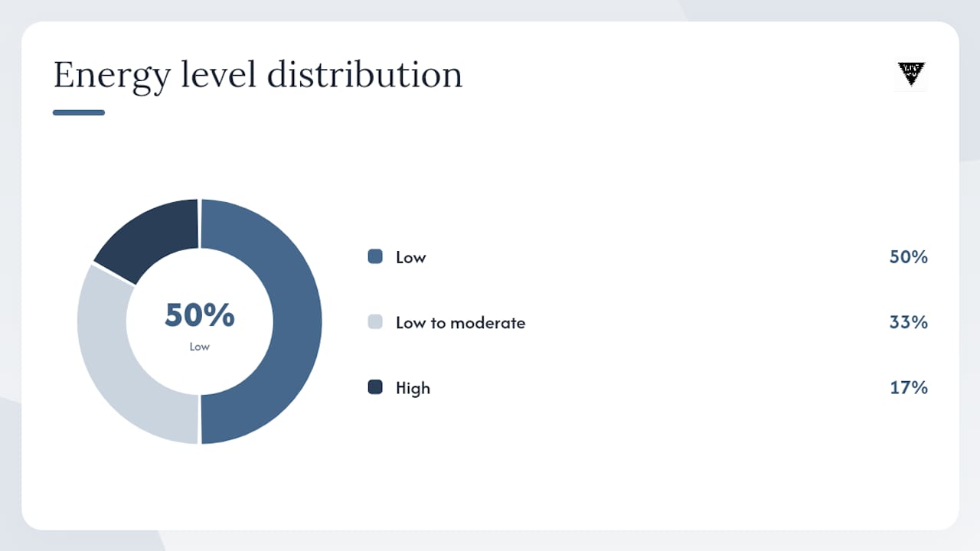Select the High legend color square
The image size is (980, 551).
click(375, 387)
